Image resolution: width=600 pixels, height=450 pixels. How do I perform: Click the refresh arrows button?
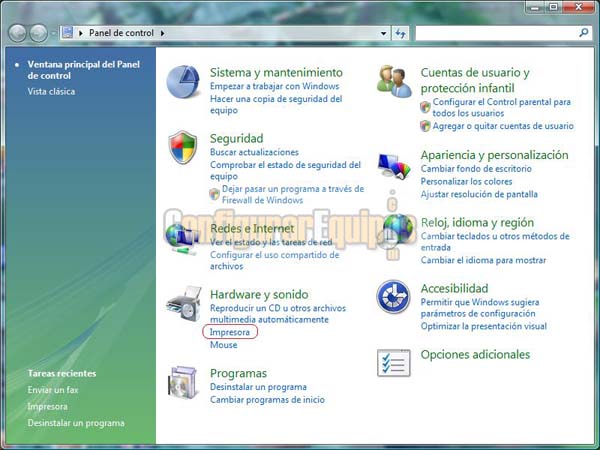click(401, 33)
